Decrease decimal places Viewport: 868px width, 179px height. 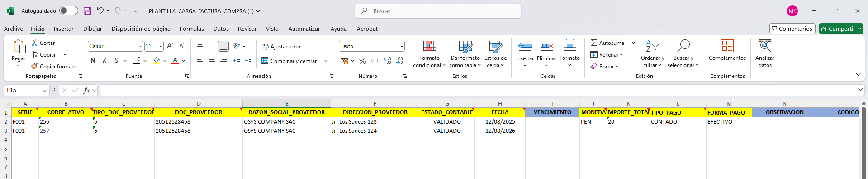coord(399,60)
